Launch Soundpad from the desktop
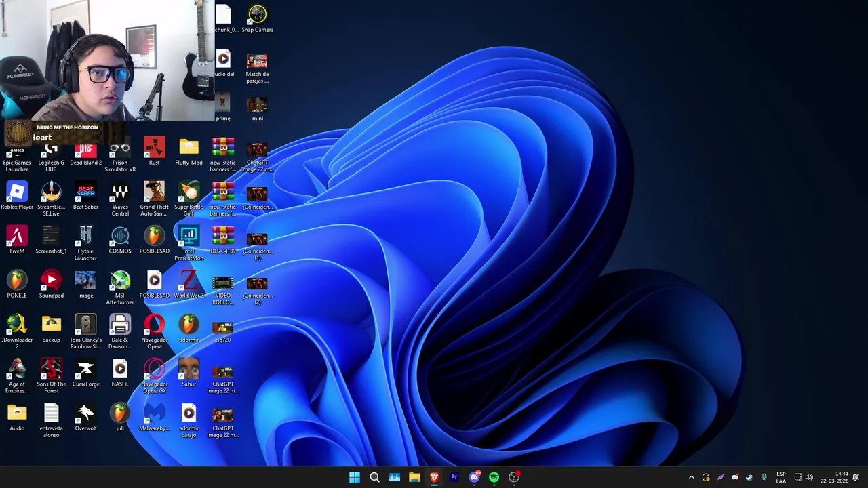The image size is (868, 488). [51, 285]
